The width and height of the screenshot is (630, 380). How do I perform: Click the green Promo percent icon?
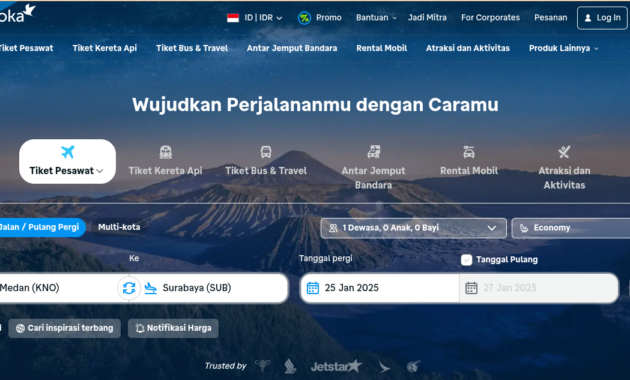point(304,18)
